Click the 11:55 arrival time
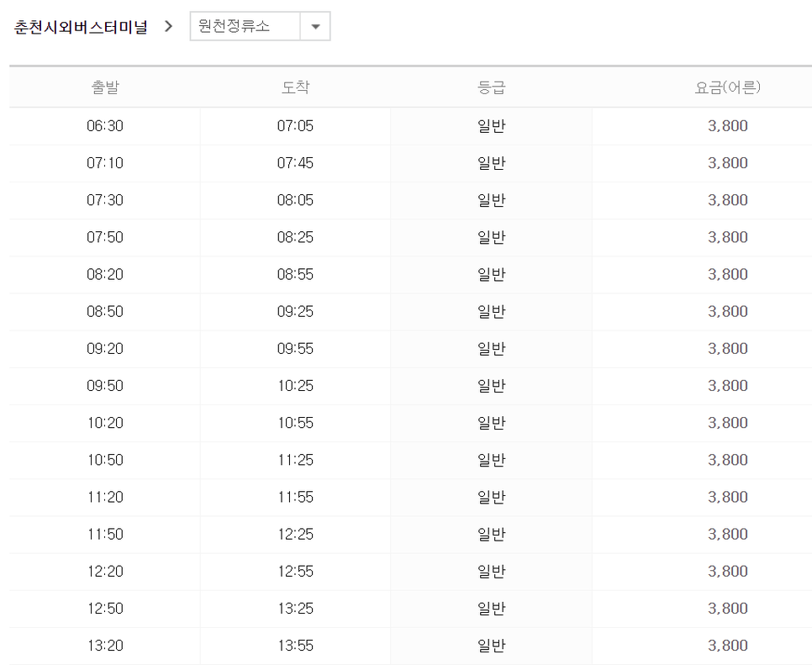The image size is (812, 665). pos(295,497)
